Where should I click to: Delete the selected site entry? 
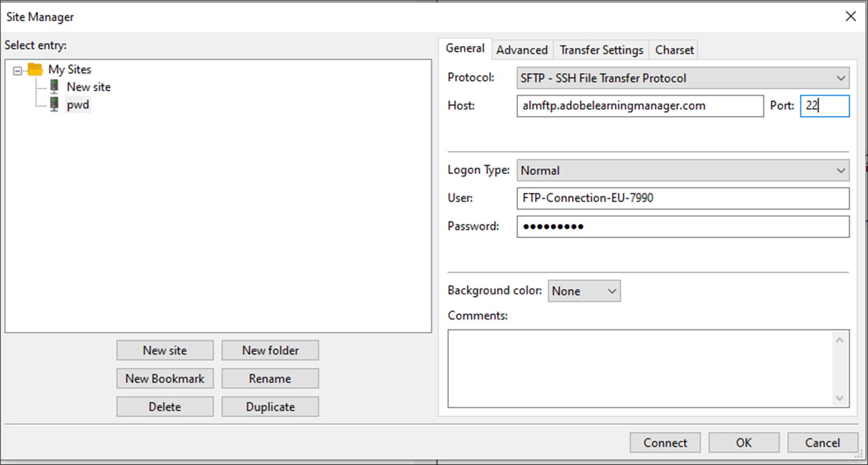pyautogui.click(x=165, y=407)
